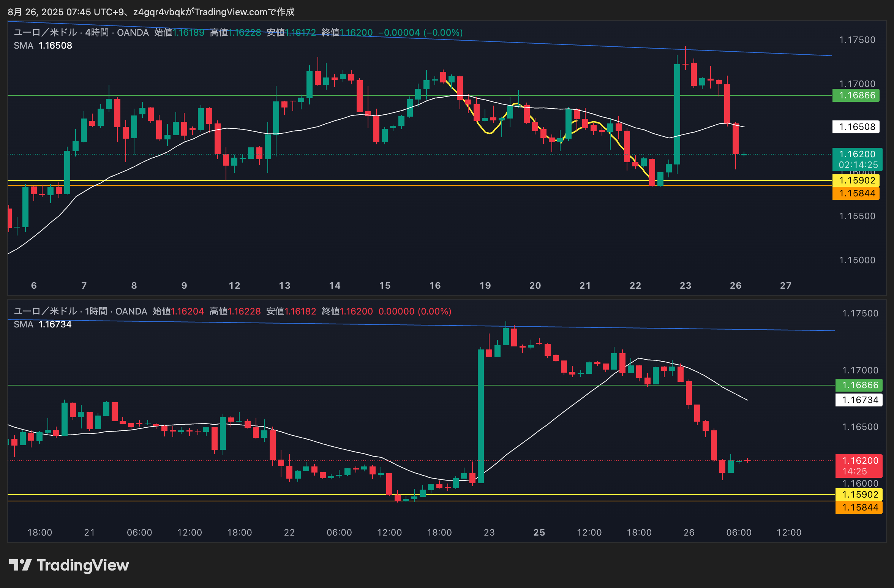The image size is (894, 588).
Task: Click date label 12 on the upper time axis
Action: (234, 286)
